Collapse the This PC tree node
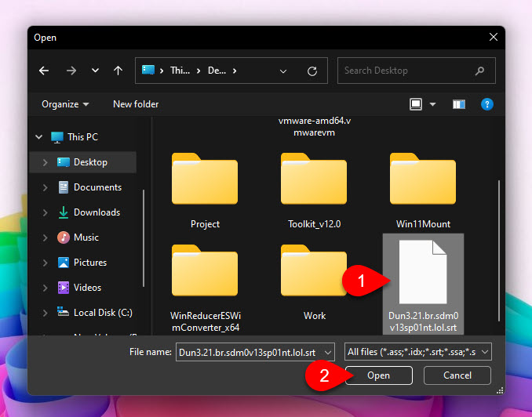This screenshot has width=532, height=417. 39,137
